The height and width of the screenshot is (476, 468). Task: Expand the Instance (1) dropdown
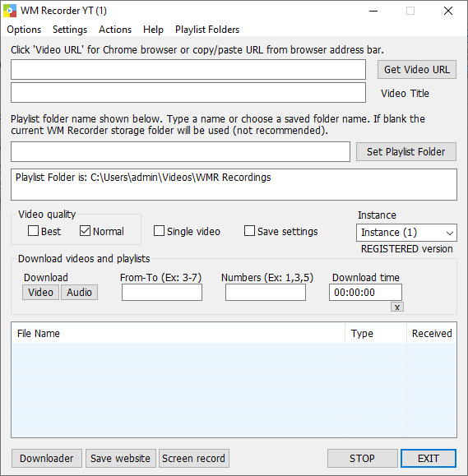(406, 233)
